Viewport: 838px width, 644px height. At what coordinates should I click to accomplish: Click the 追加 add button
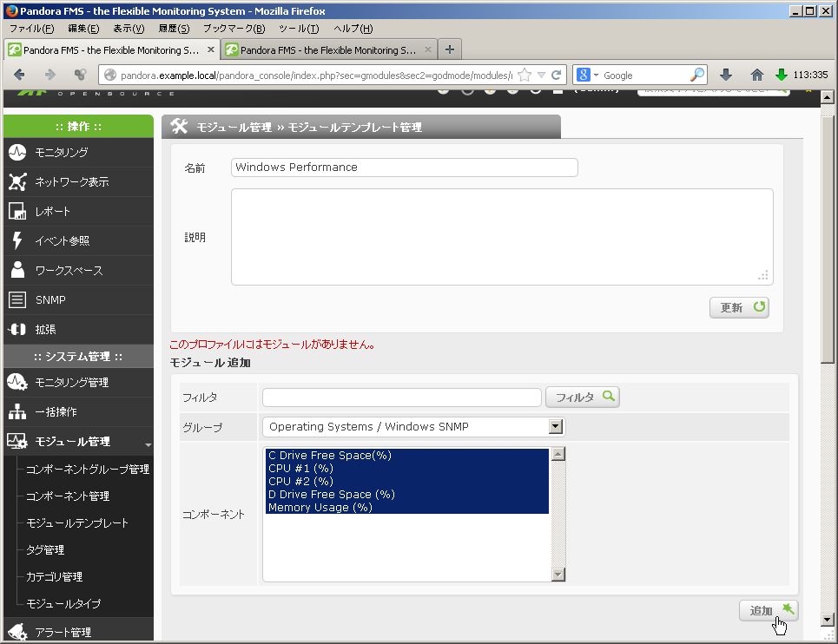[768, 610]
